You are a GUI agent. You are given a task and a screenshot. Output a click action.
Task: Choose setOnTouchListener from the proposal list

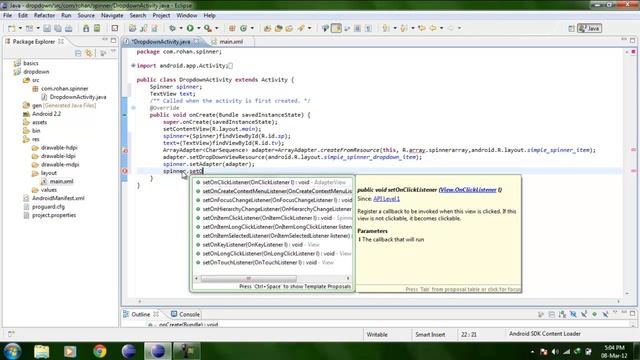click(x=273, y=262)
